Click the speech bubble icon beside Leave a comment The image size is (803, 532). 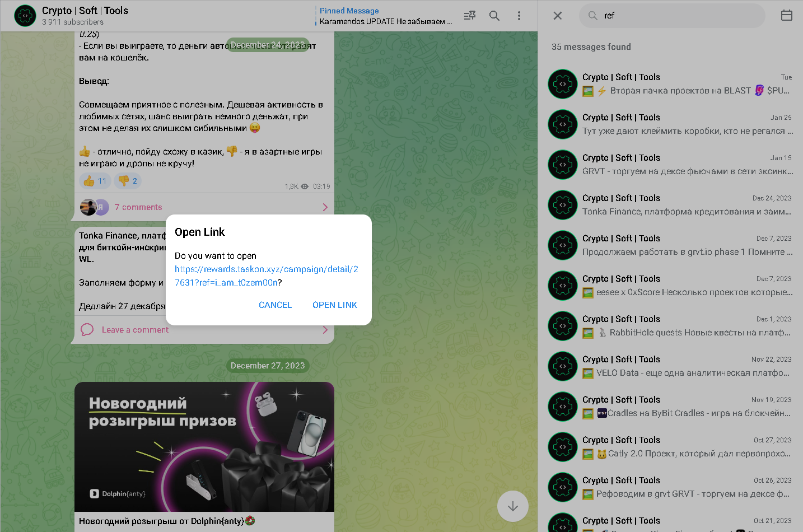pos(87,330)
